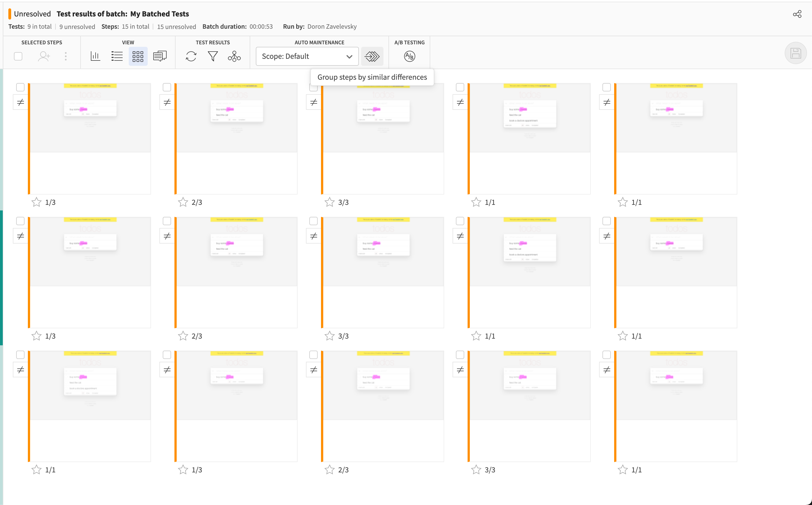Open the 3/3 step thumbnail in middle row
Image resolution: width=812 pixels, height=505 pixels.
pyautogui.click(x=383, y=273)
